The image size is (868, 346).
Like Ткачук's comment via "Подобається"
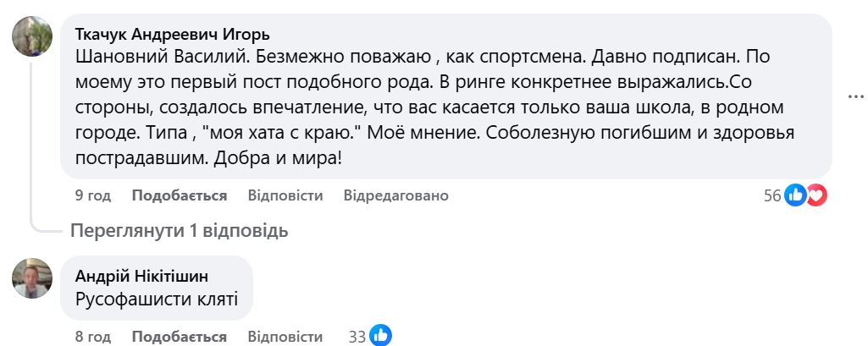[180, 195]
